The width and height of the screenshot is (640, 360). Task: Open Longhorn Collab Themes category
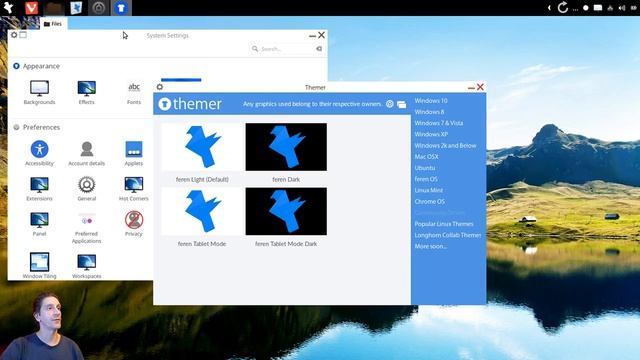click(x=448, y=235)
